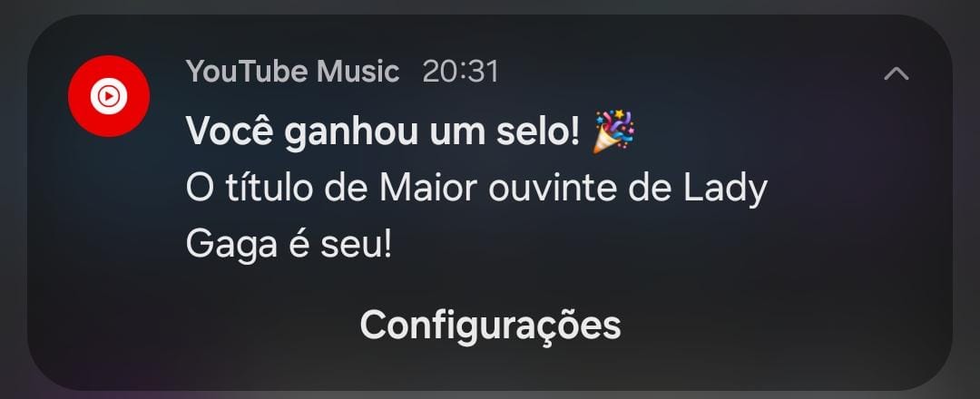Collapse the notification with the up chevron

pos(897,74)
